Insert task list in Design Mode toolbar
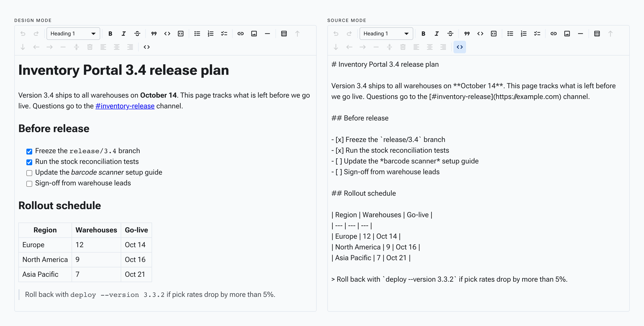 (x=224, y=34)
